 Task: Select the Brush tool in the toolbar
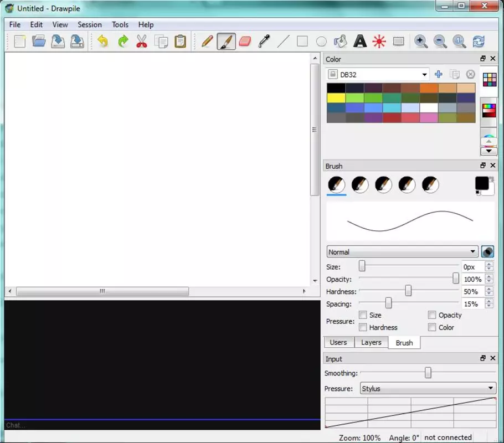[227, 42]
